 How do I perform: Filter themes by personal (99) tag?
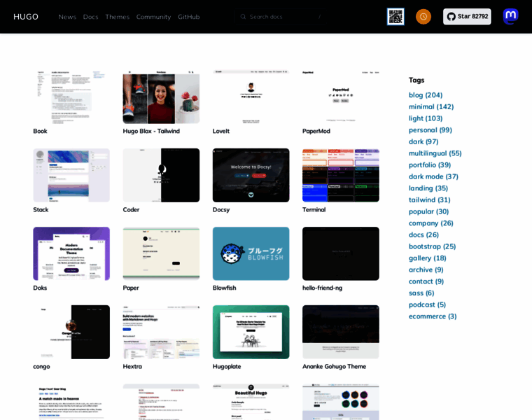(x=430, y=130)
